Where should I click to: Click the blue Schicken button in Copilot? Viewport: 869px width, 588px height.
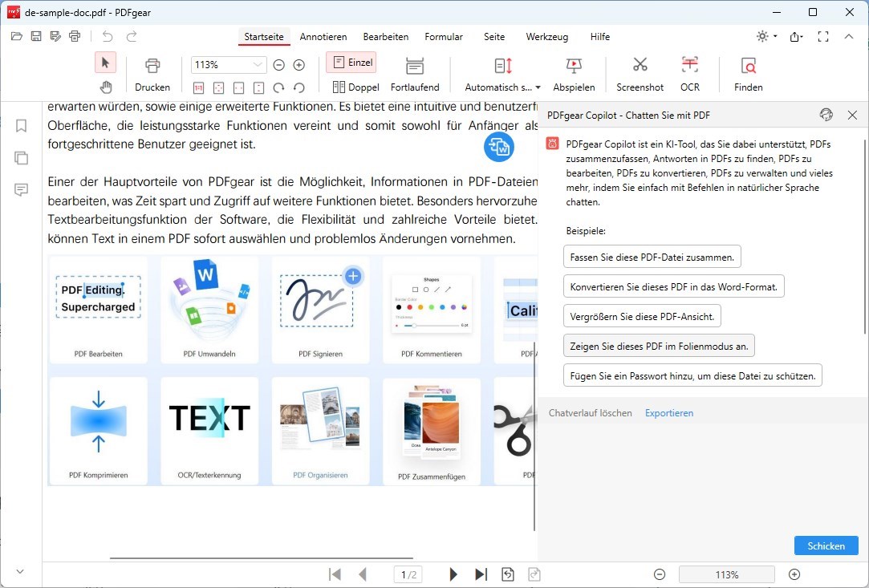pos(826,545)
